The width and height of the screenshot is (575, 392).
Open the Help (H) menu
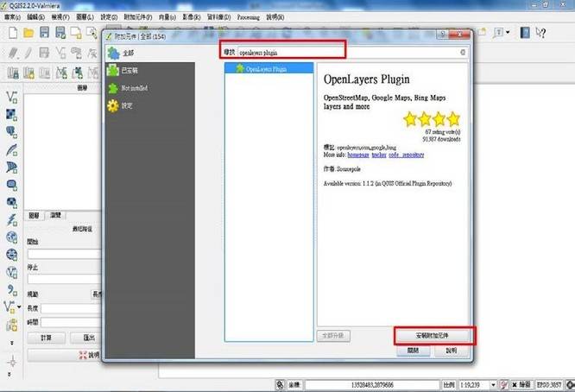point(275,17)
